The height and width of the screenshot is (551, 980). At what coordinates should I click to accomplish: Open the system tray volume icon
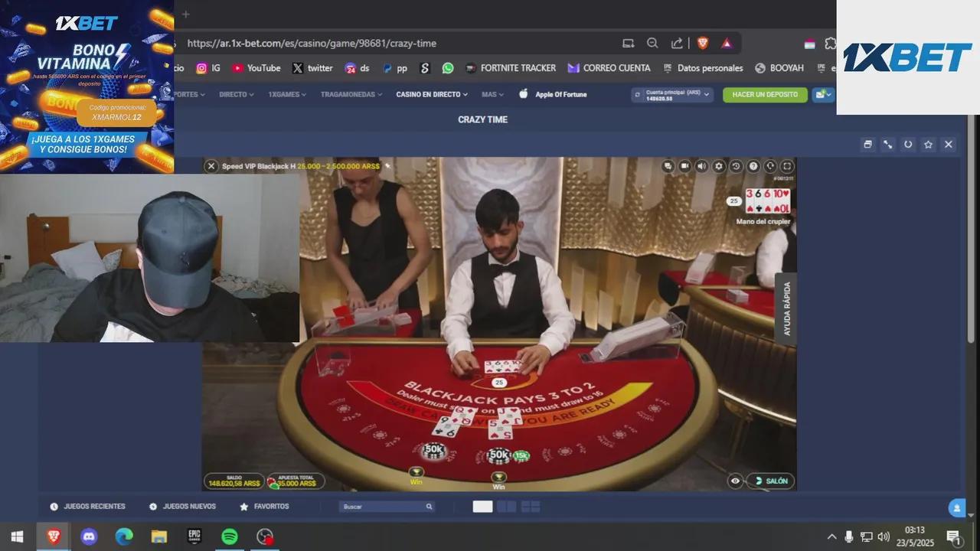[x=884, y=536]
